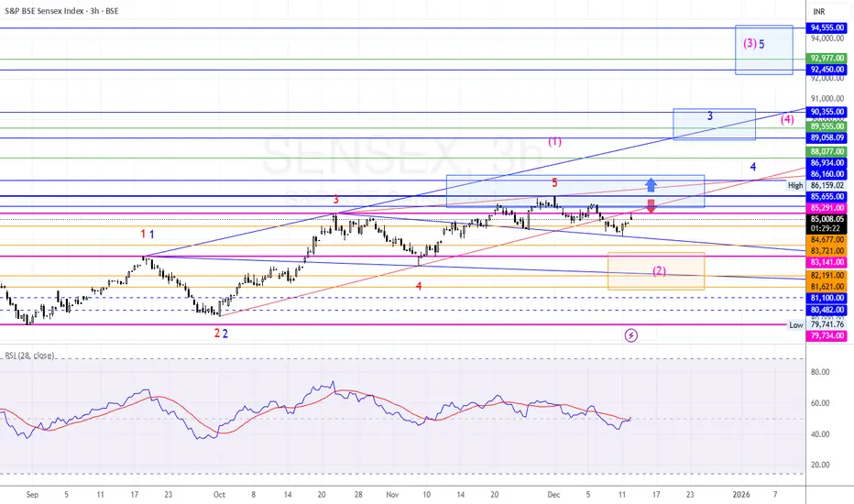
Task: Select the orange 82,191.00 price label
Action: (x=827, y=276)
